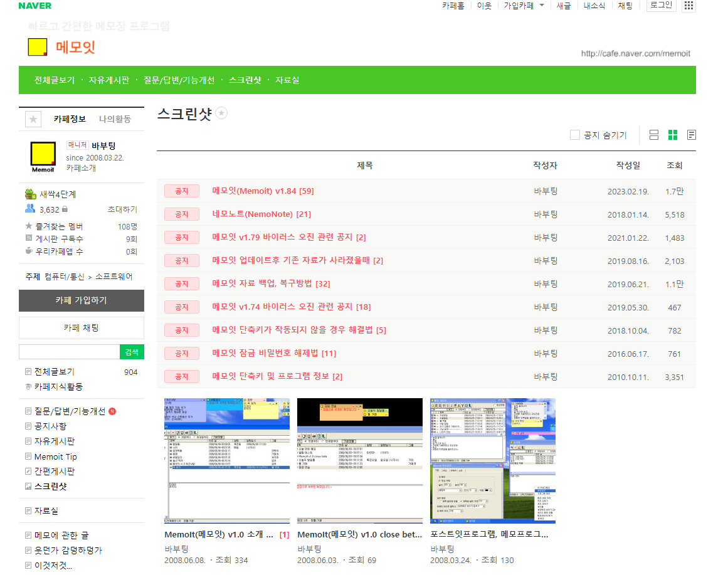Screen dimensions: 728x575
Task: Click the cafe search input field
Action: [69, 352]
